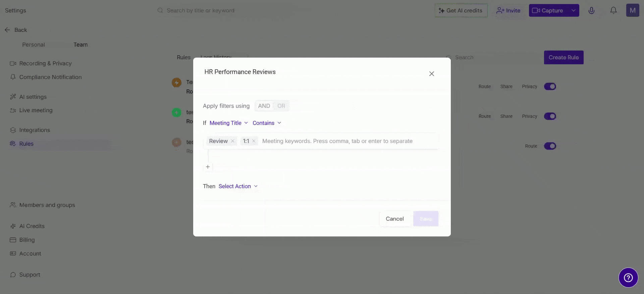This screenshot has width=644, height=294.
Task: Click Get AI credits button
Action: (461, 10)
